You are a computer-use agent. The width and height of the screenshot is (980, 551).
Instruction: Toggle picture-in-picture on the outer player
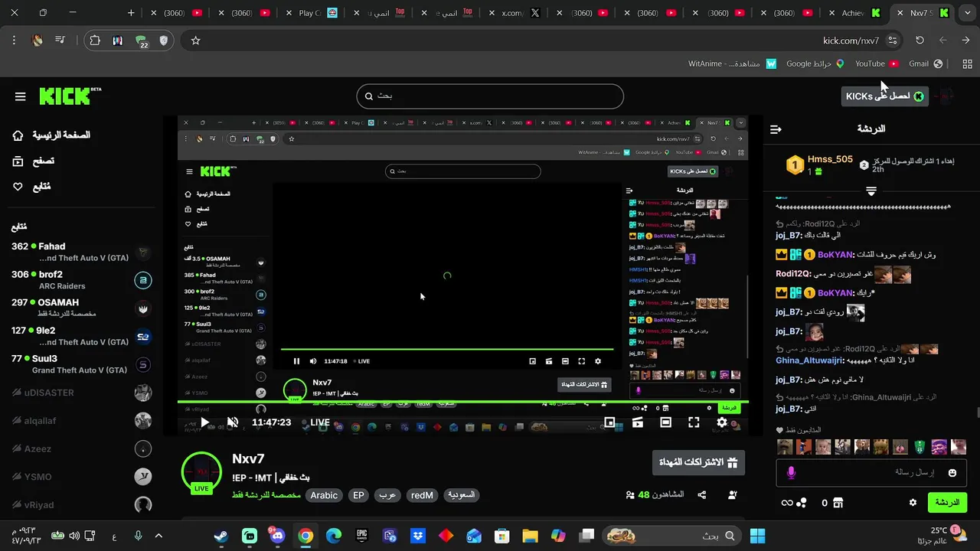pyautogui.click(x=609, y=422)
